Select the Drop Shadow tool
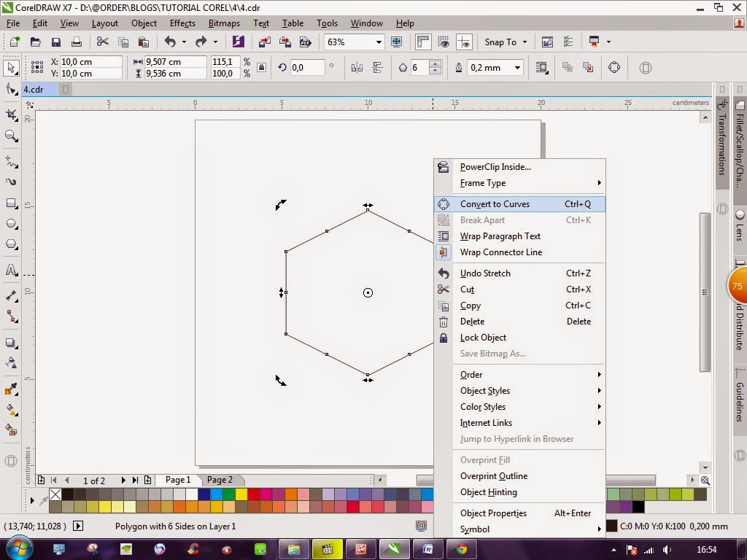This screenshot has width=747, height=560. tap(11, 343)
